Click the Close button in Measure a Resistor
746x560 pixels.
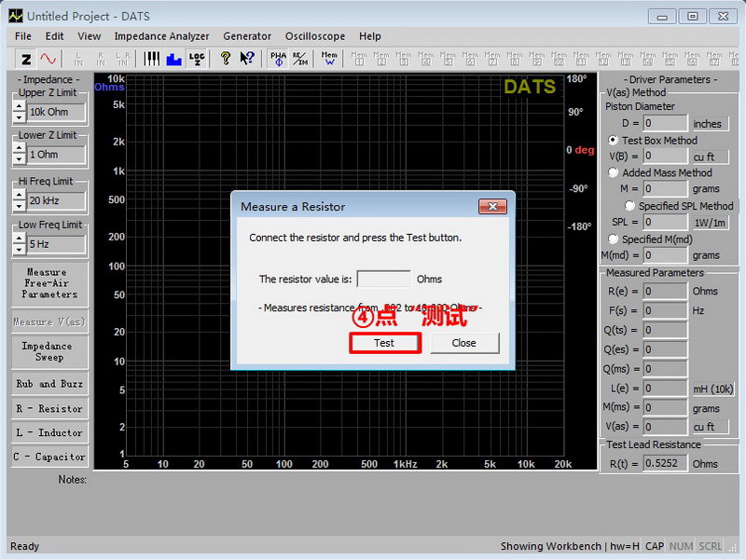463,343
